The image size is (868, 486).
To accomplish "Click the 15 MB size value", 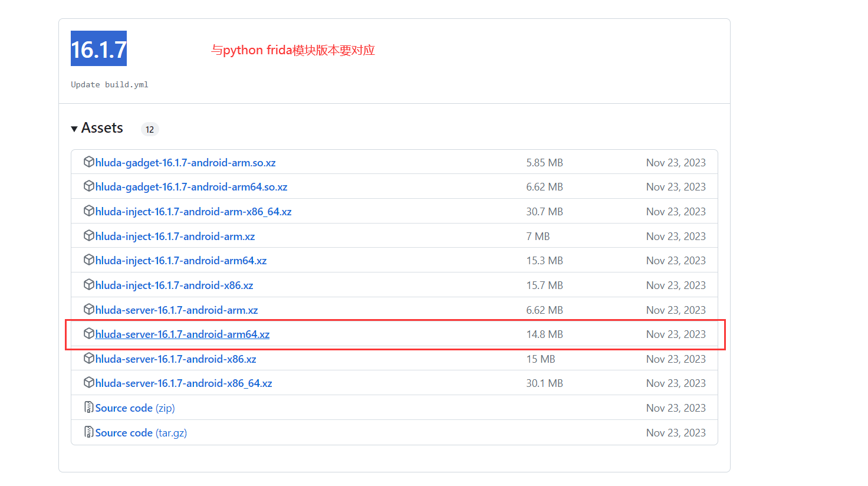I will coord(541,359).
